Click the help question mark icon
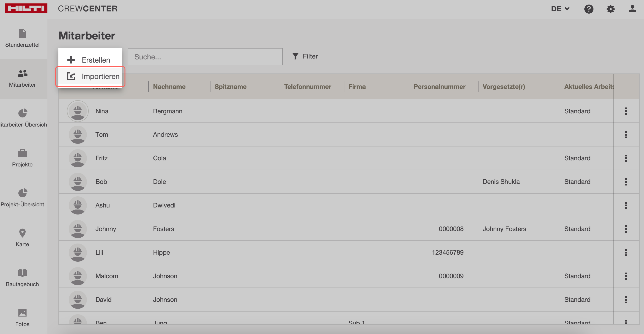Screen dimensions: 644x334 click(x=588, y=9)
